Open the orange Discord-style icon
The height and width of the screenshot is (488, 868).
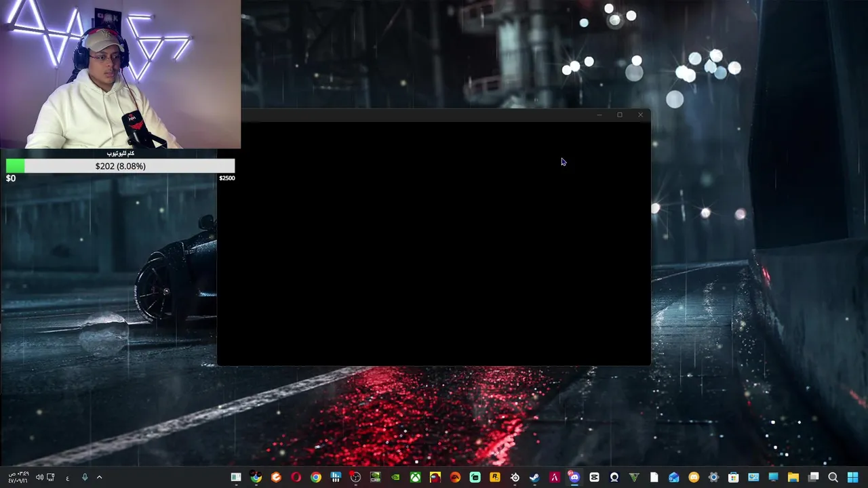click(694, 478)
